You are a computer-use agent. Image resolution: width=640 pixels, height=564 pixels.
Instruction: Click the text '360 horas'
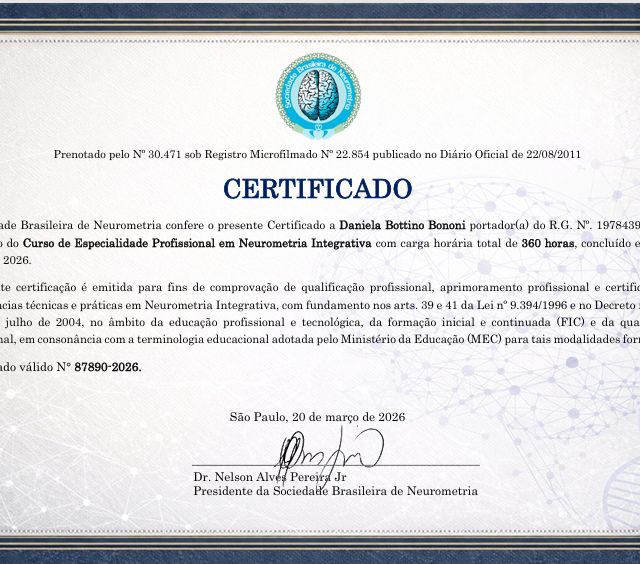tap(548, 244)
